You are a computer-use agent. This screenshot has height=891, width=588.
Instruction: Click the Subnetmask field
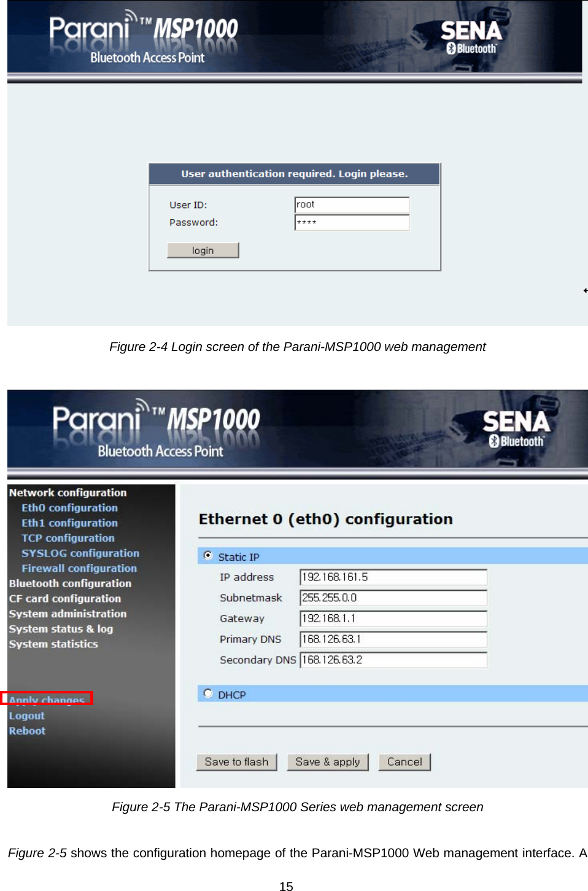(393, 598)
